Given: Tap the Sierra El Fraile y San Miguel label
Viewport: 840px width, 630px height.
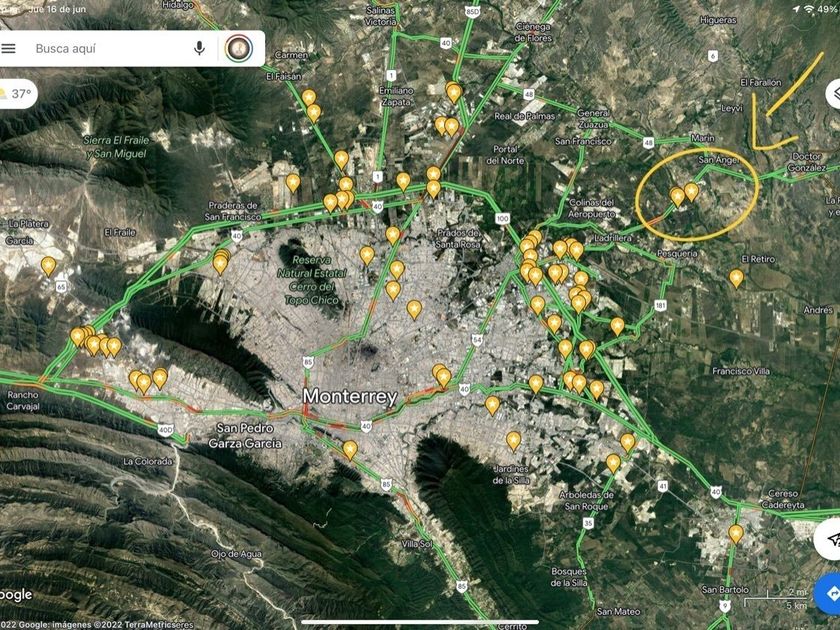Looking at the screenshot, I should click(116, 147).
